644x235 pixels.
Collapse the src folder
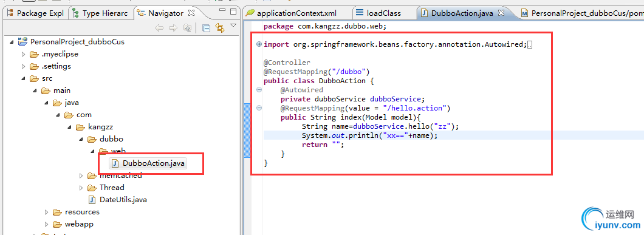[24, 78]
